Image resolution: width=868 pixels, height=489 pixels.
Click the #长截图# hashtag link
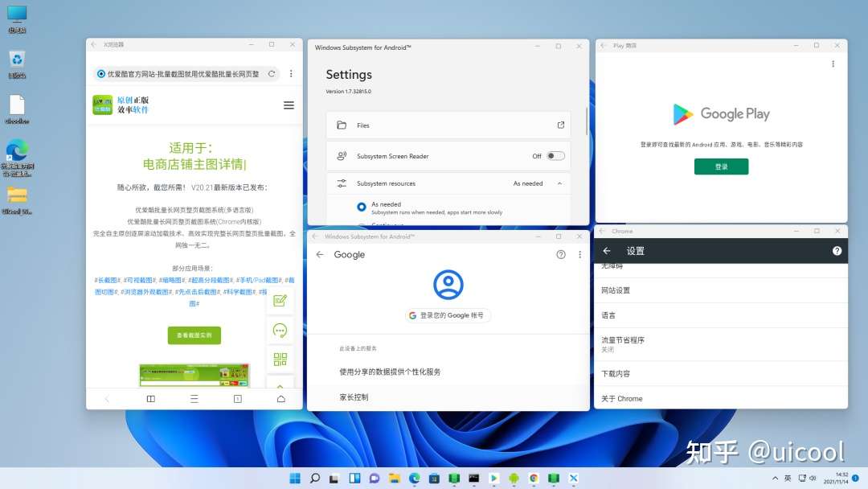point(108,280)
